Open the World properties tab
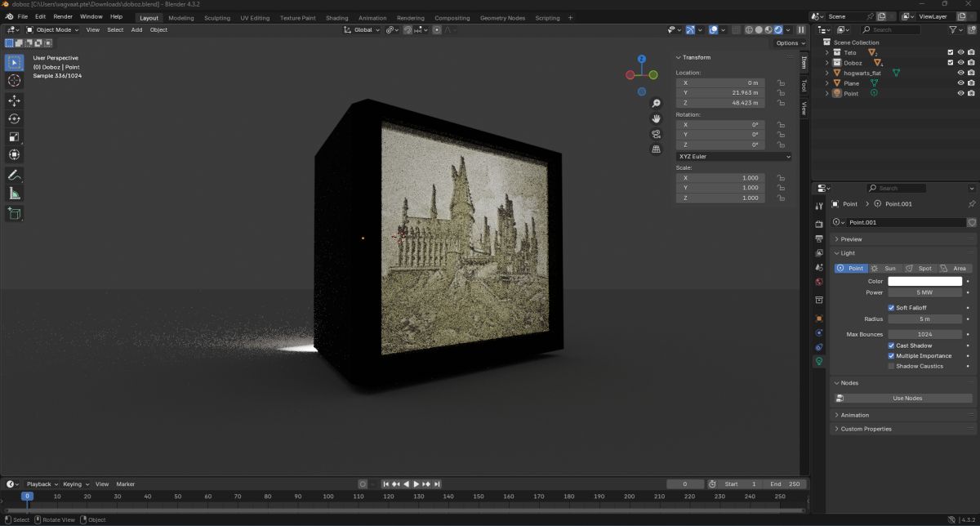The width and height of the screenshot is (980, 526). tap(819, 282)
